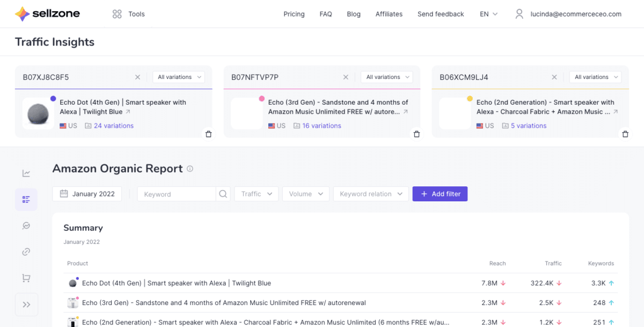The image size is (644, 327).
Task: Open the Volume filter dropdown
Action: click(306, 194)
